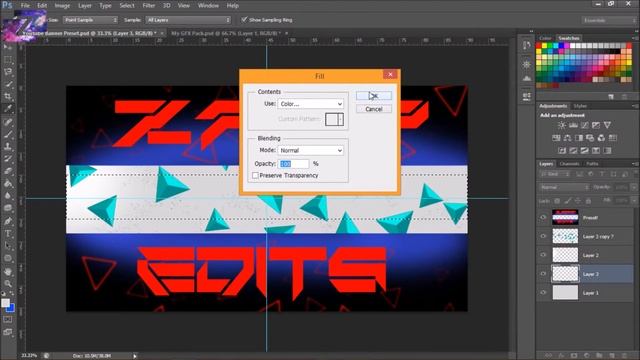Switch to the Channels tab

[x=569, y=164]
